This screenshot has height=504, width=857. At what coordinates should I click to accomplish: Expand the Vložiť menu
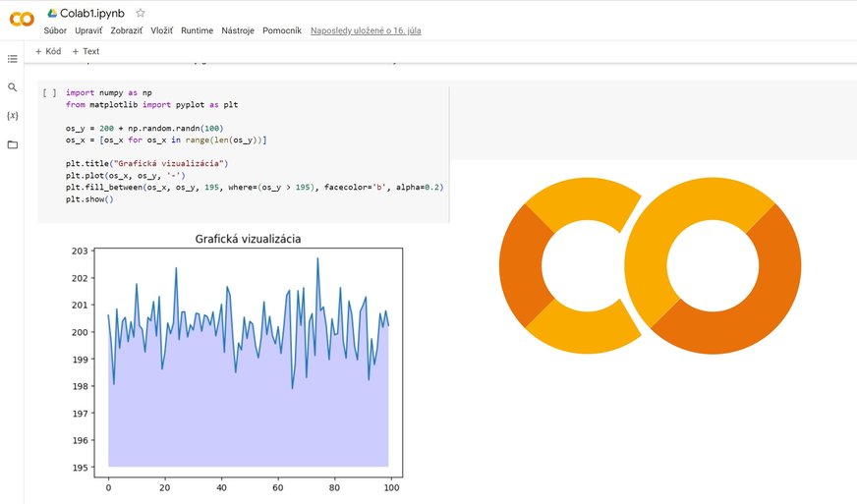point(161,30)
